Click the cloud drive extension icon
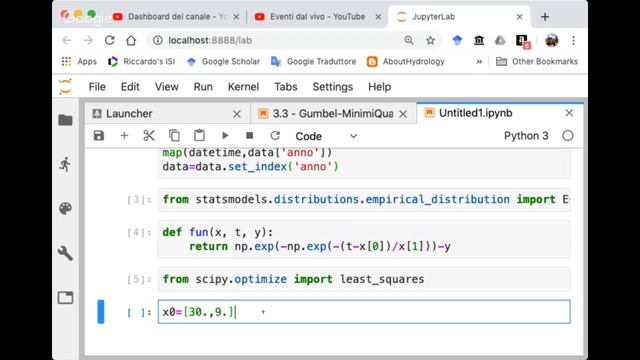640x360 pixels. 500,40
